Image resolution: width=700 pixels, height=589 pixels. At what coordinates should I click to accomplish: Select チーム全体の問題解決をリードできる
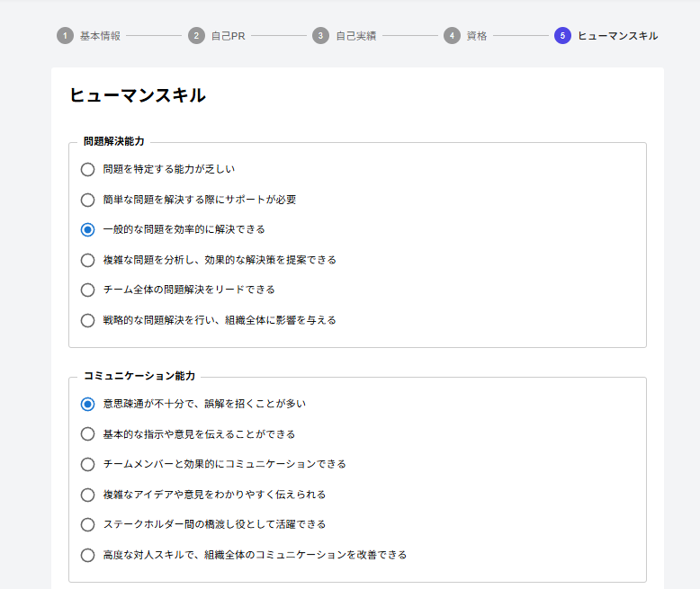pyautogui.click(x=87, y=290)
